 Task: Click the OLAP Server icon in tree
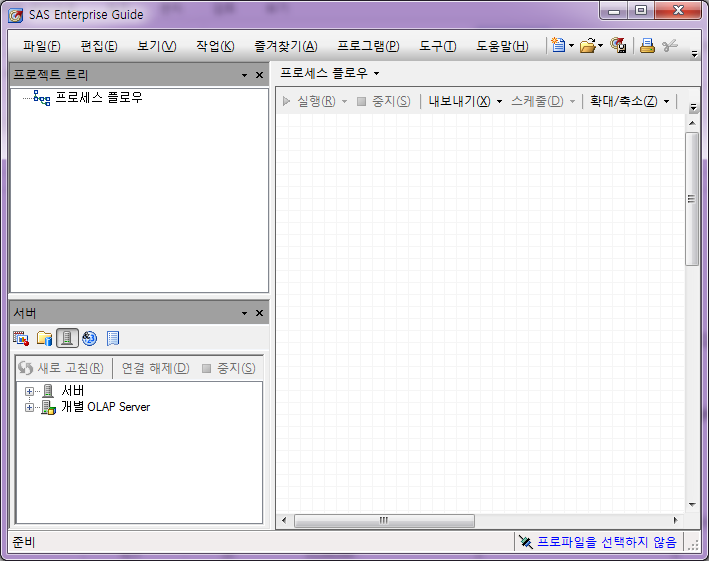[x=48, y=407]
